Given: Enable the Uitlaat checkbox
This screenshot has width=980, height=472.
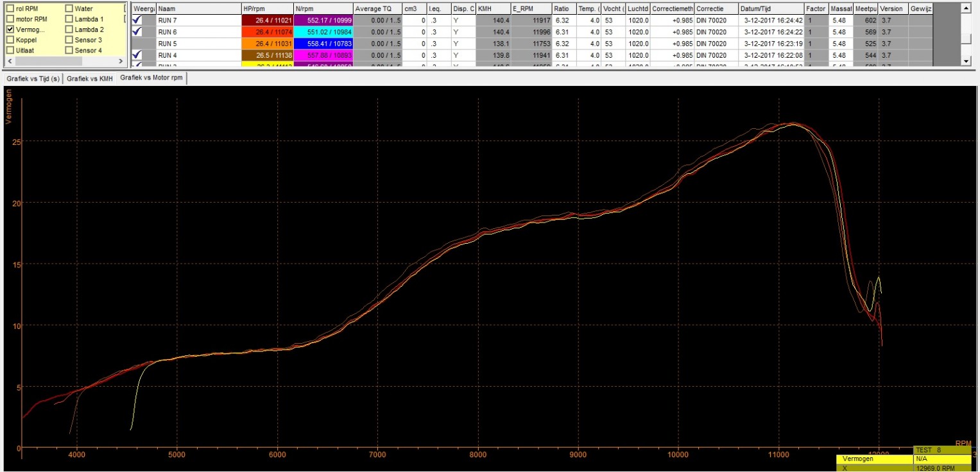Looking at the screenshot, I should (x=10, y=50).
